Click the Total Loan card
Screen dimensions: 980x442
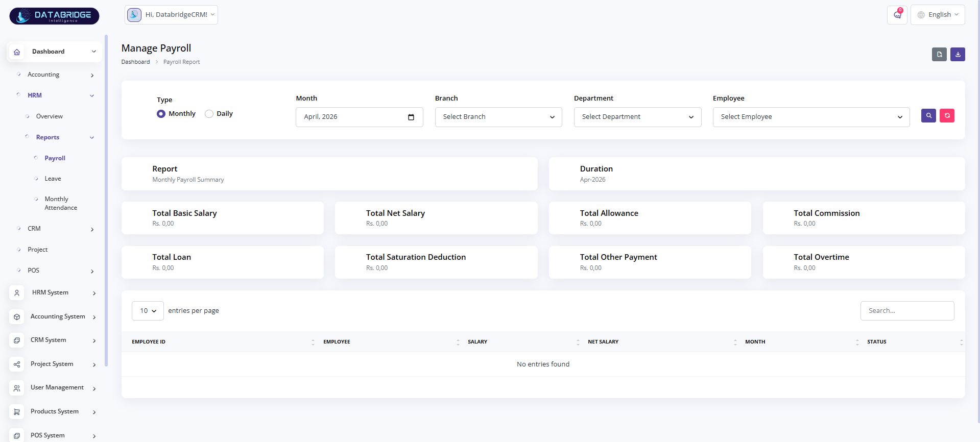[x=222, y=262]
